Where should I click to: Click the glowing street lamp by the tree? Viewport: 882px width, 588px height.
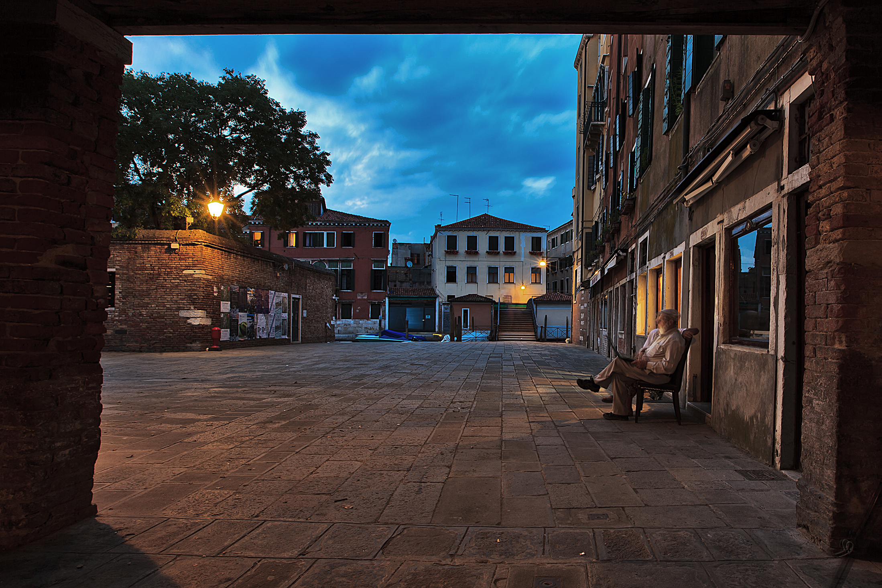pyautogui.click(x=215, y=209)
